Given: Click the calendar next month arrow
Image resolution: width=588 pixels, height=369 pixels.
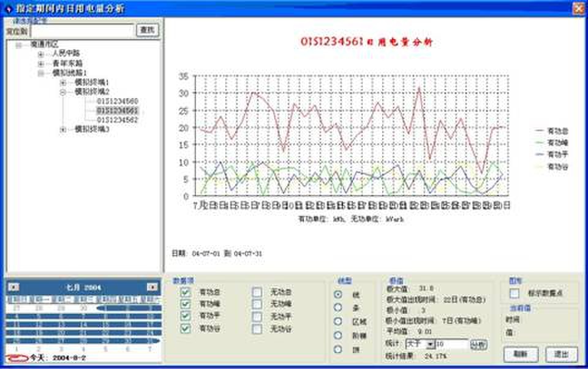Looking at the screenshot, I should (x=153, y=287).
